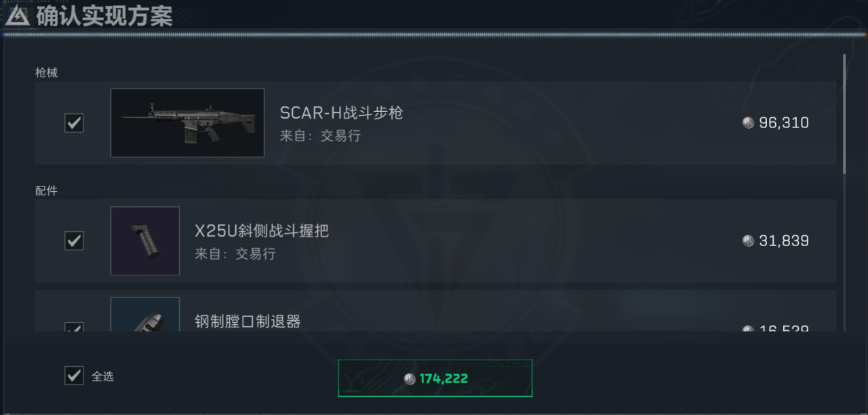Image resolution: width=868 pixels, height=415 pixels.
Task: Click the 枪械 section header
Action: click(x=46, y=73)
